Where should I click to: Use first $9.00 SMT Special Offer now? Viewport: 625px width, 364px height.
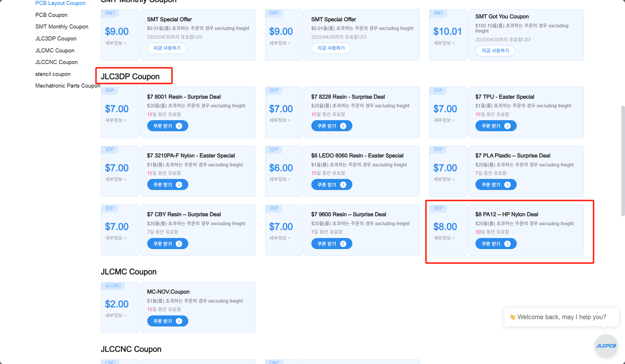pos(167,48)
